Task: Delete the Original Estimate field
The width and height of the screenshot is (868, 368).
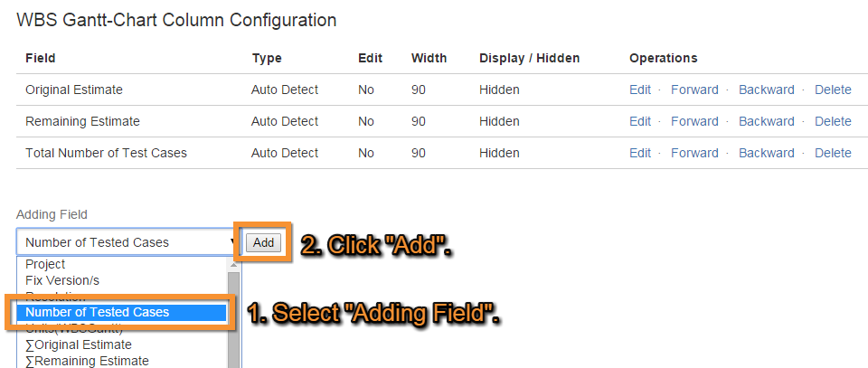Action: pyautogui.click(x=833, y=90)
